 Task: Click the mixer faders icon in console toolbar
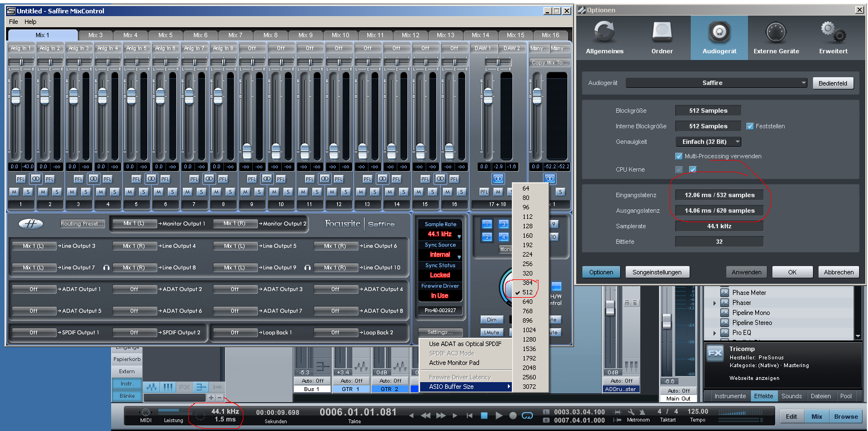168,387
